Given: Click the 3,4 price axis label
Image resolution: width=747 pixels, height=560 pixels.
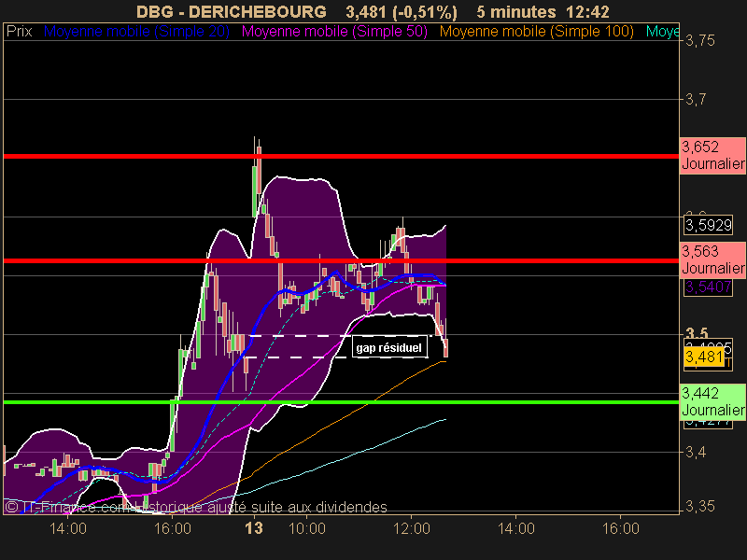Looking at the screenshot, I should [696, 452].
